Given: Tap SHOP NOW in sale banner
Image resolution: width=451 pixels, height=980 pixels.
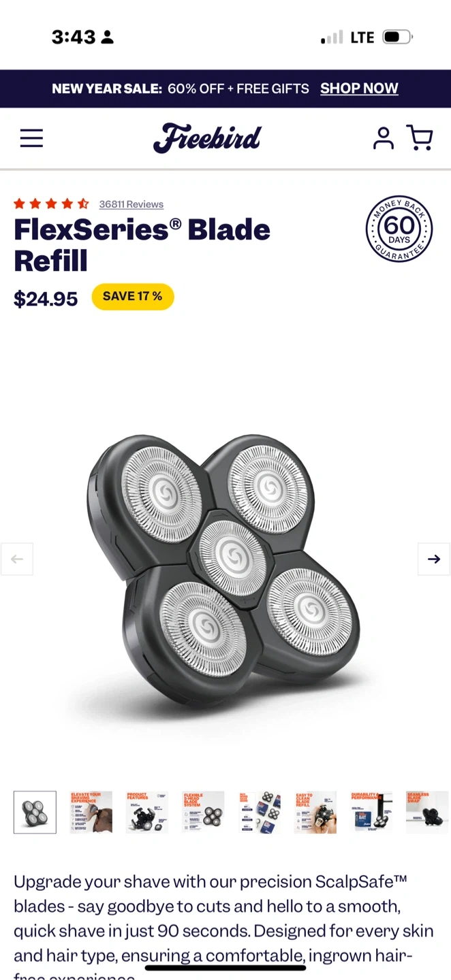Looking at the screenshot, I should click(x=359, y=88).
